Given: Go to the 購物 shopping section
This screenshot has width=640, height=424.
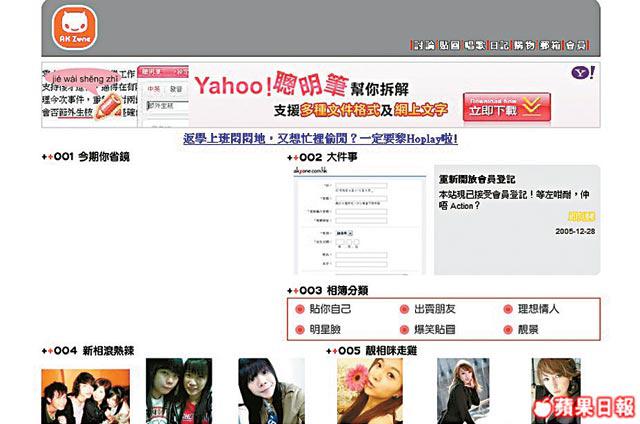Looking at the screenshot, I should tap(524, 45).
